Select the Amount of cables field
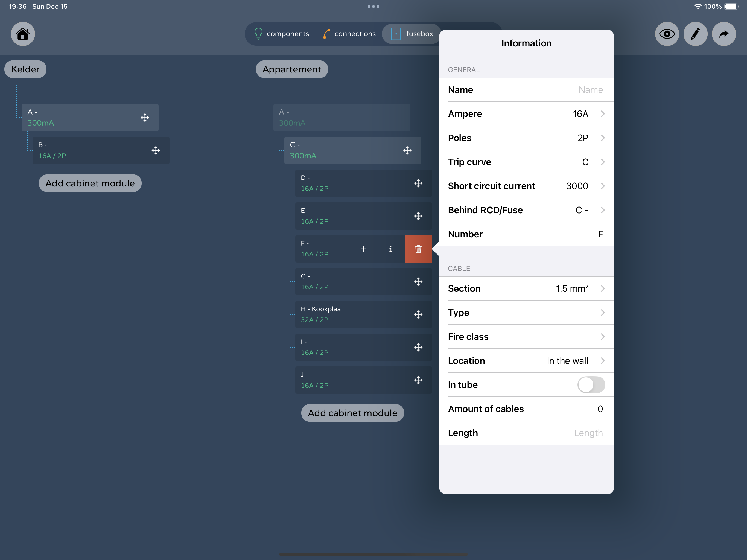 [x=526, y=409]
